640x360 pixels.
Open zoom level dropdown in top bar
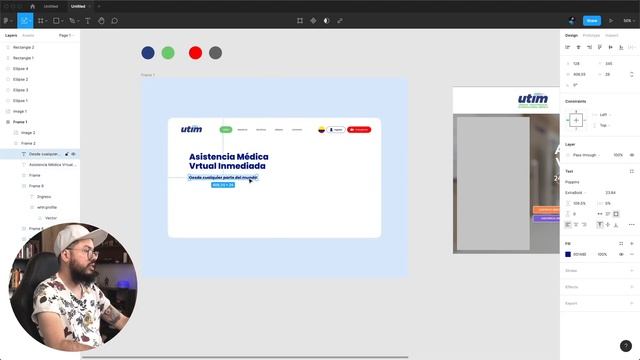(x=629, y=20)
